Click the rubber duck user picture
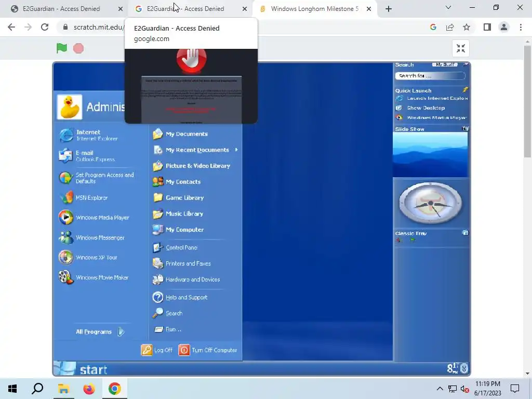The width and height of the screenshot is (532, 399). pos(70,107)
